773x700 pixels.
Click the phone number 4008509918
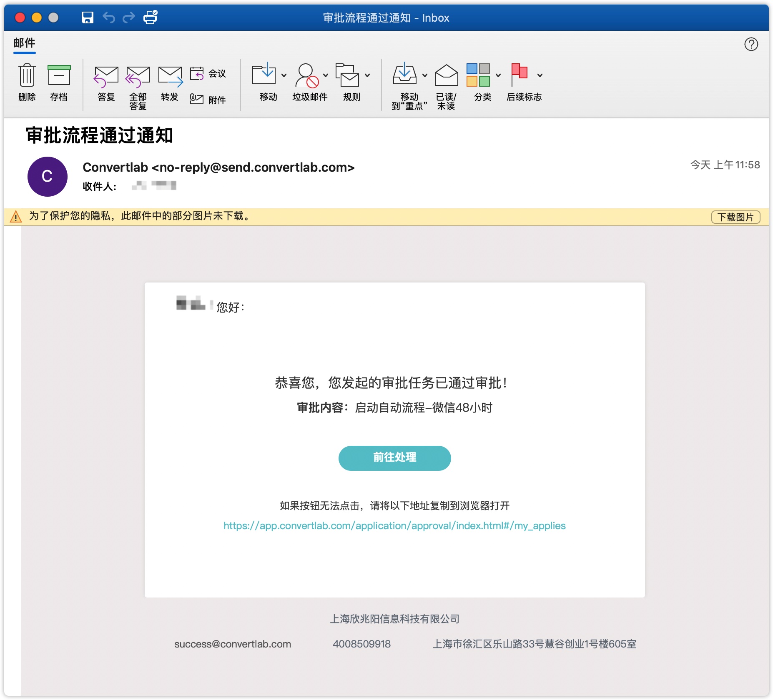361,644
